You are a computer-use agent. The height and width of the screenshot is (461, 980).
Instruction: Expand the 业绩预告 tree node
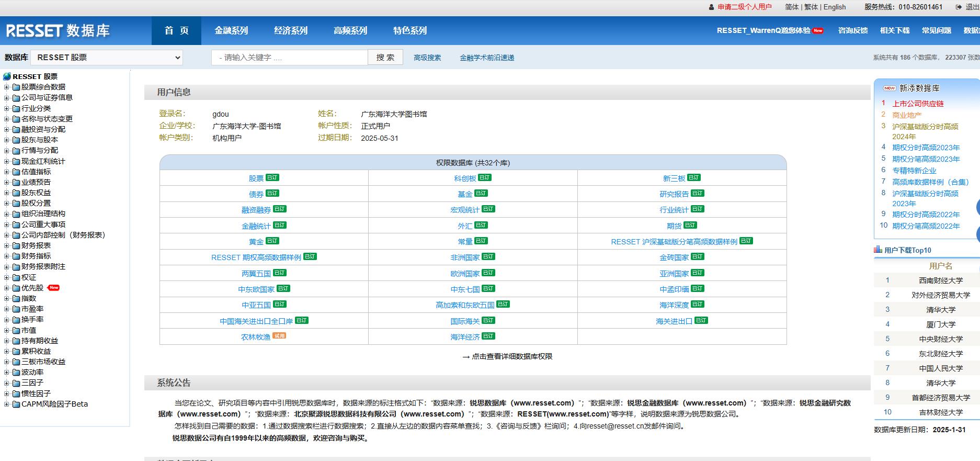click(6, 182)
